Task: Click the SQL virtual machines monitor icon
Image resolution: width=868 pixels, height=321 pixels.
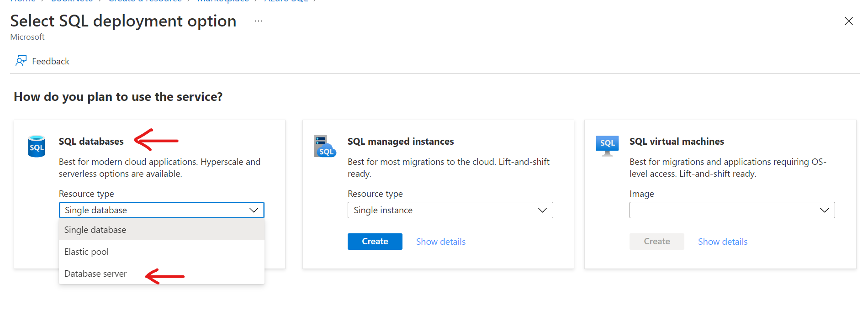Action: (607, 146)
